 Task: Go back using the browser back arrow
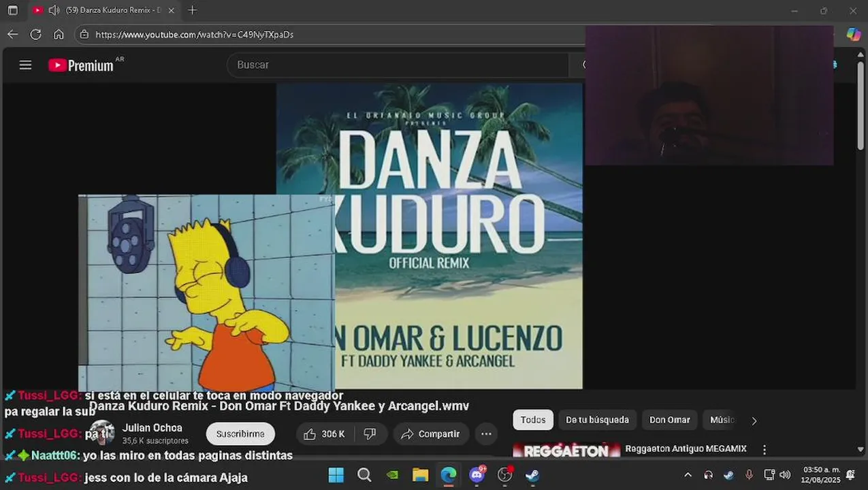[x=12, y=34]
